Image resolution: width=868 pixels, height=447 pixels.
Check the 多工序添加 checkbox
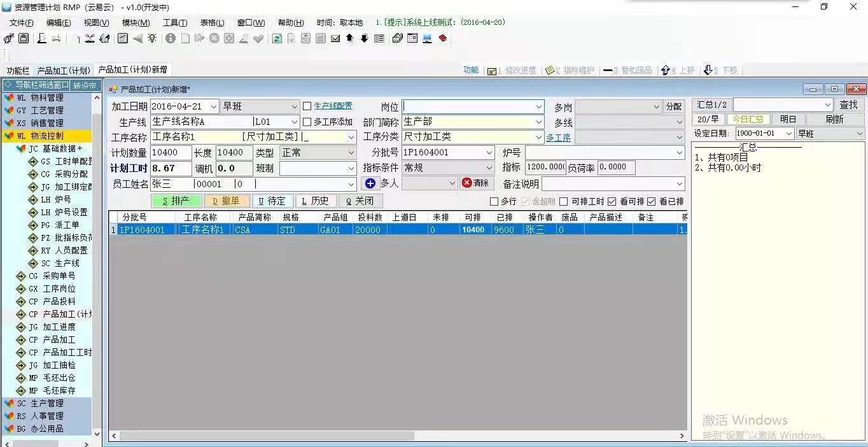tap(306, 122)
